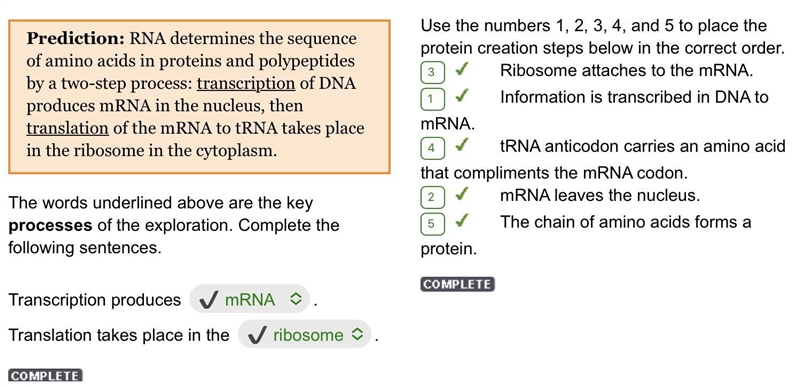The height and width of the screenshot is (387, 800).
Task: Open the ribosome answer dropdown
Action: (304, 334)
